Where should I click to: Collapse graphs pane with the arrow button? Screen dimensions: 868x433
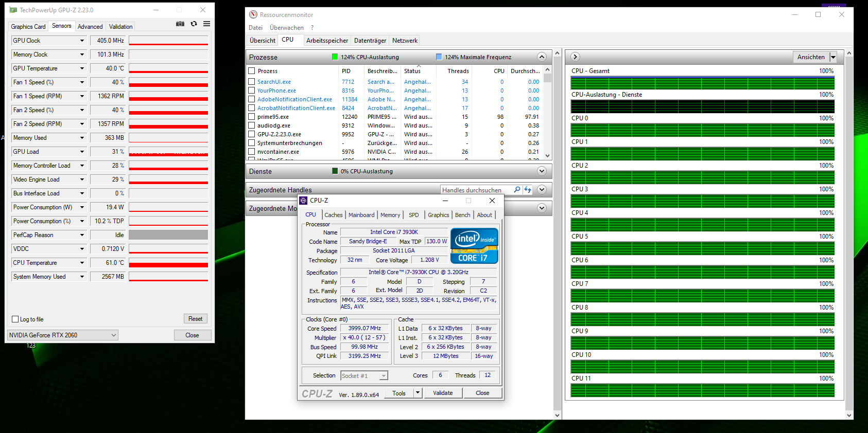(576, 57)
